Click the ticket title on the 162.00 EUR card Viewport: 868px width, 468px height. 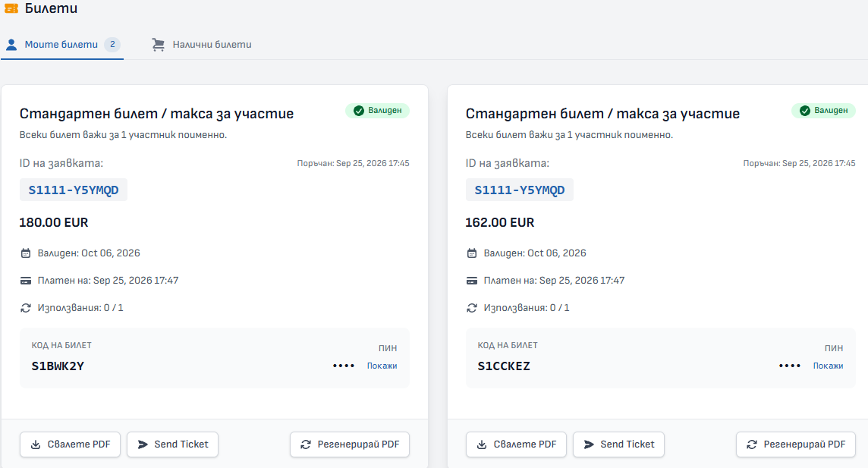click(x=603, y=114)
